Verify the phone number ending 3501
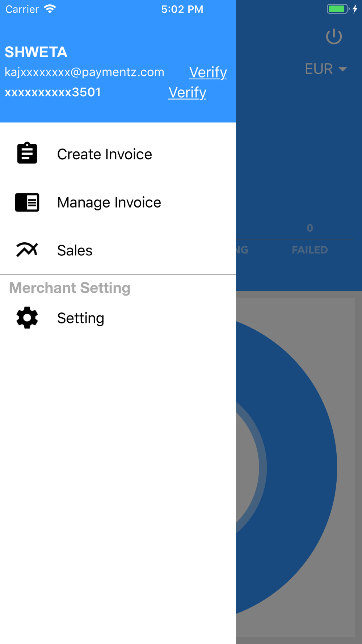The image size is (362, 644). coord(187,92)
